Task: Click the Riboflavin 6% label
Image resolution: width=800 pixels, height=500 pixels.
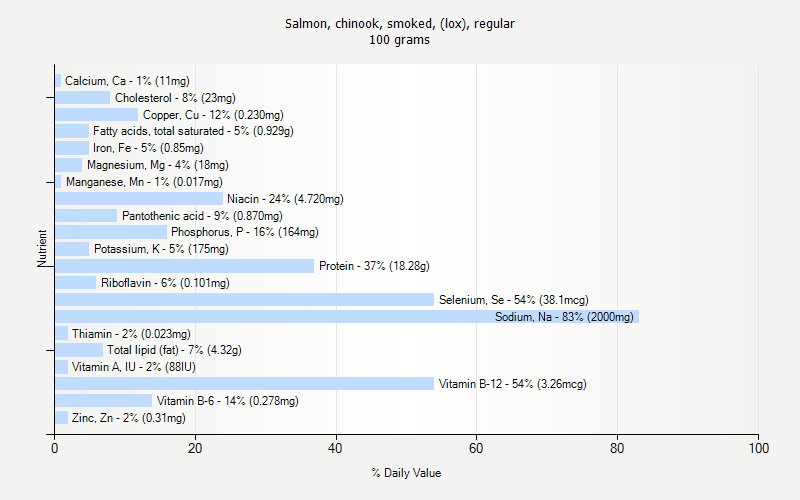Action: 165,283
